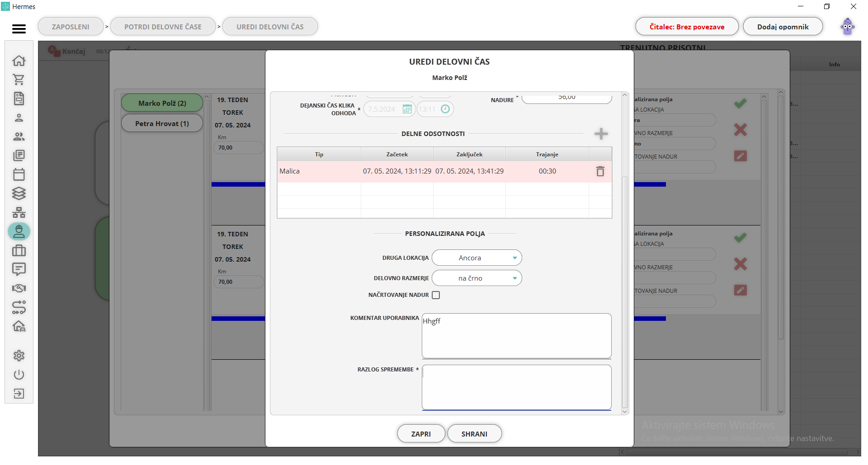Click the power icon in sidebar
868x465 pixels.
19,375
